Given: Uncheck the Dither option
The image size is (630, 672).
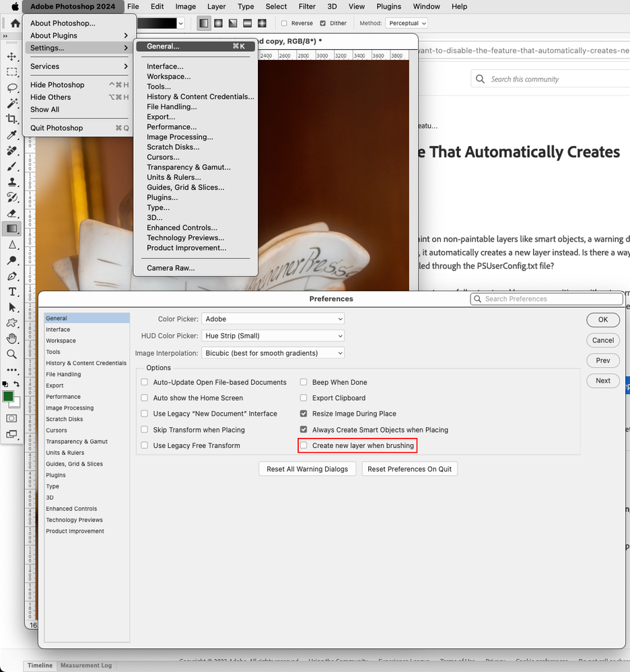Looking at the screenshot, I should click(322, 23).
